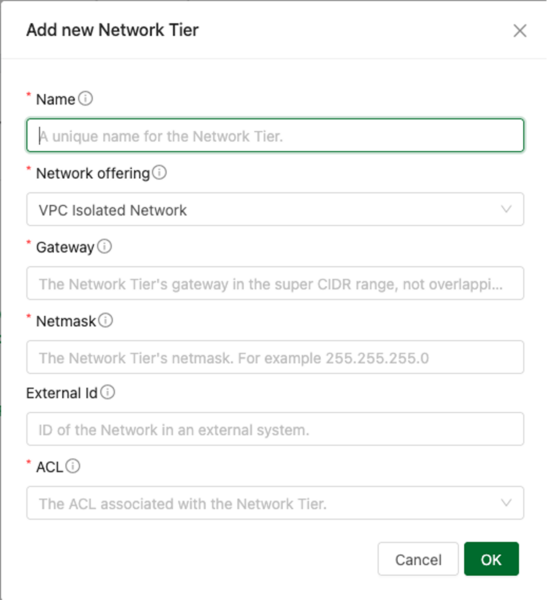Open the VPC Isolated Network dropdown
The height and width of the screenshot is (600, 547).
tap(275, 209)
